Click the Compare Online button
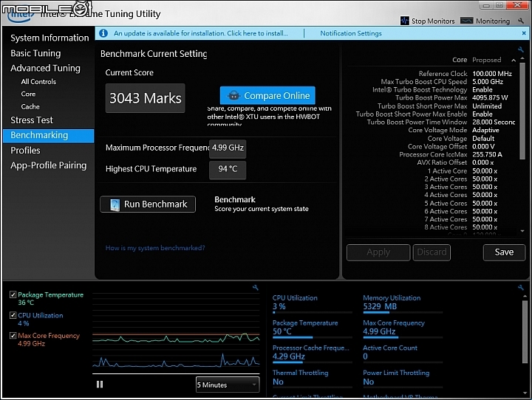The width and height of the screenshot is (532, 400). (x=267, y=96)
